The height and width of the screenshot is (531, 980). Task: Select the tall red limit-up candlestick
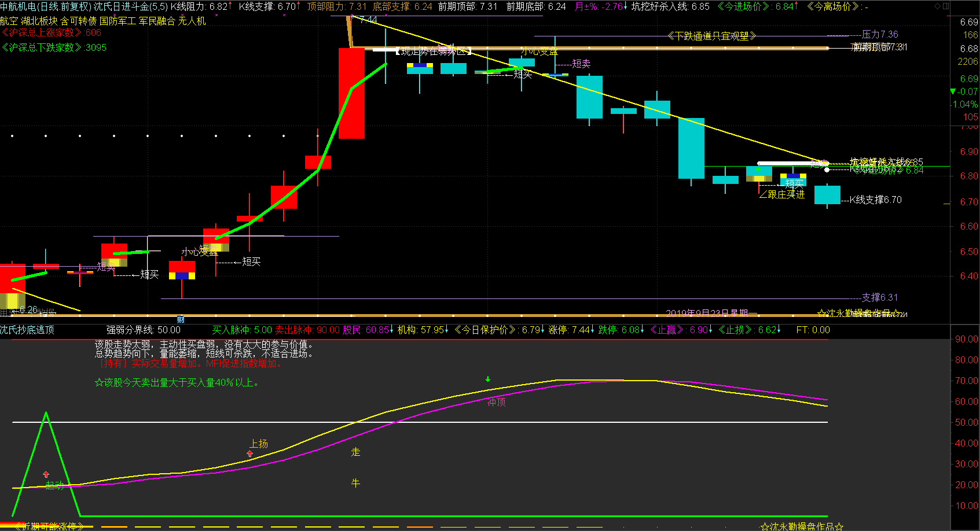351,94
